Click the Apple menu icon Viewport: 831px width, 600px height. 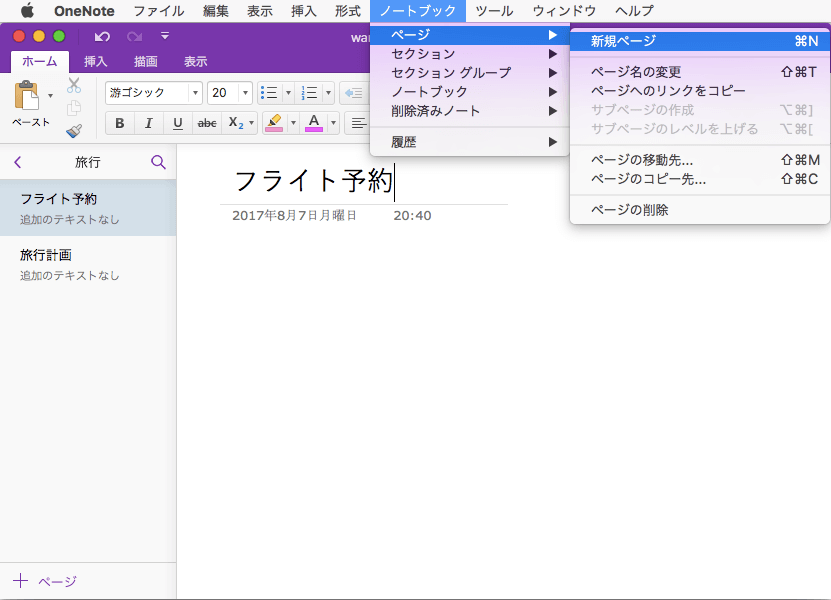[27, 11]
